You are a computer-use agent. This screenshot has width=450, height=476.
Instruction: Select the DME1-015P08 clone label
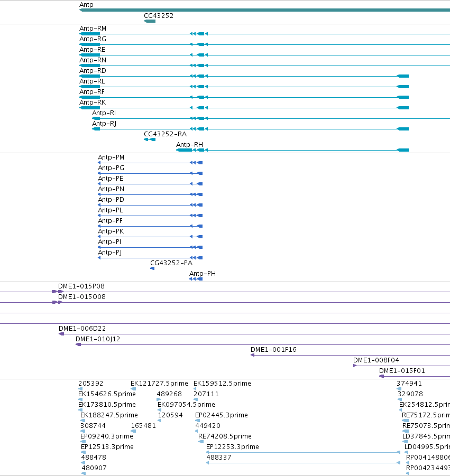click(81, 286)
